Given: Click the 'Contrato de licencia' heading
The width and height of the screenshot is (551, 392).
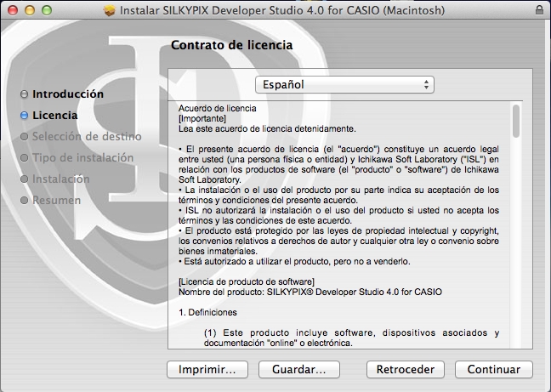Looking at the screenshot, I should [231, 45].
